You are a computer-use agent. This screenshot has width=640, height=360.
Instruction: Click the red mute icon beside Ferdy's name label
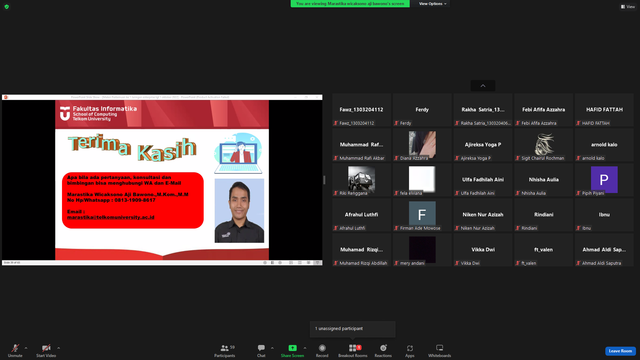pos(396,123)
